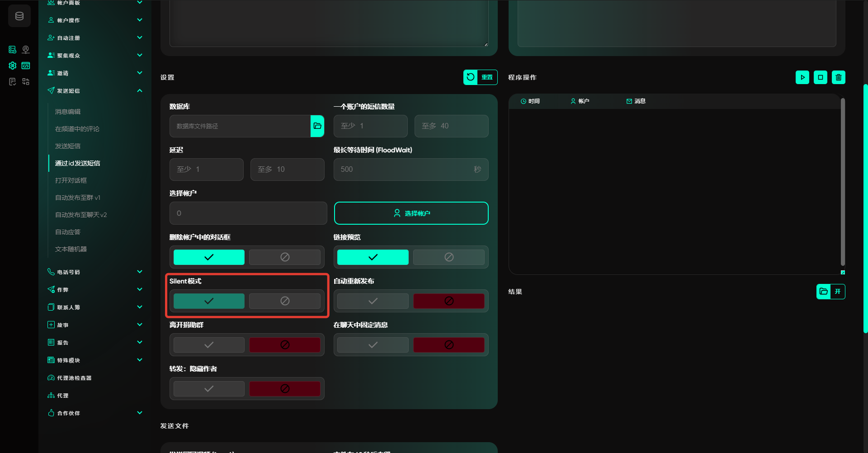Click the 重置 reset button
Viewport: 868px width, 453px height.
pos(480,77)
